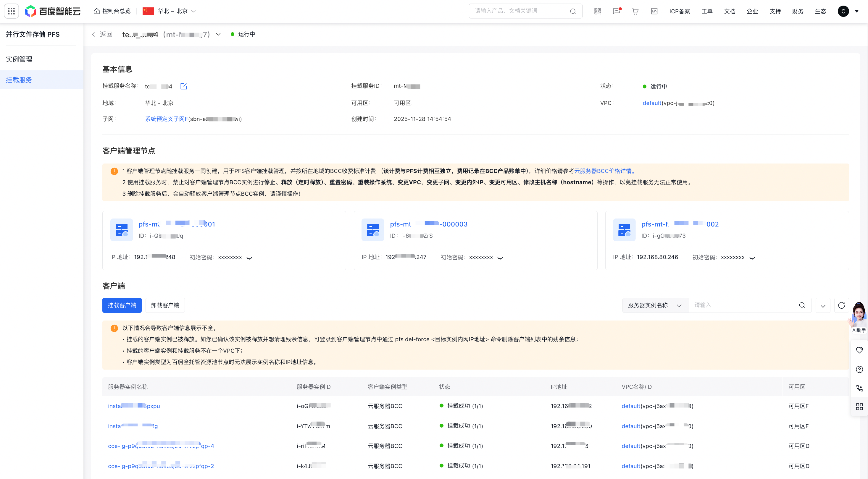This screenshot has width=868, height=479.
Task: Reveal initial password for node 192.168.80.246
Action: tap(752, 258)
